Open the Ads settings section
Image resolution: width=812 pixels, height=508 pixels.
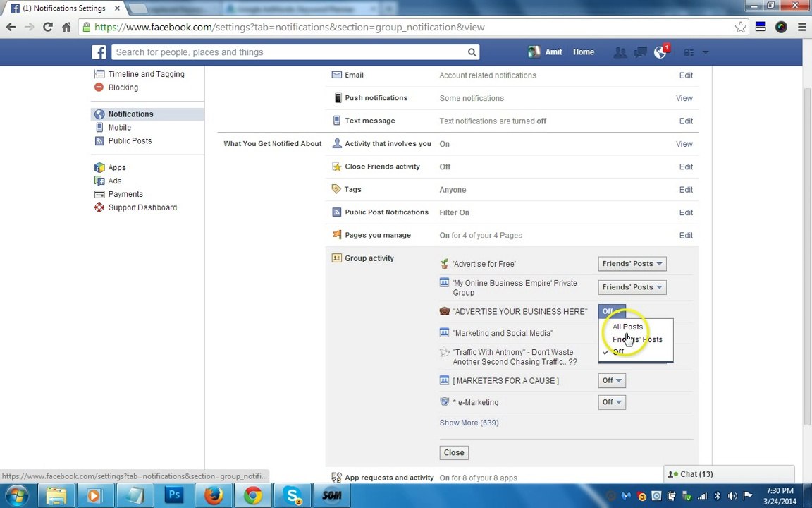(x=114, y=181)
